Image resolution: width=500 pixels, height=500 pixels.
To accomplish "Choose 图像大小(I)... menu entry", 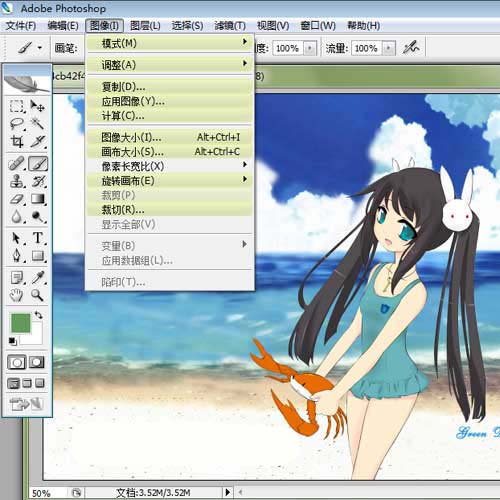I will point(169,137).
